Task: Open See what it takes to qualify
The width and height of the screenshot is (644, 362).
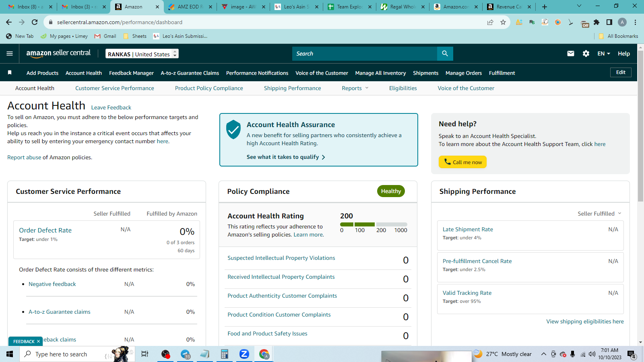Action: (286, 157)
